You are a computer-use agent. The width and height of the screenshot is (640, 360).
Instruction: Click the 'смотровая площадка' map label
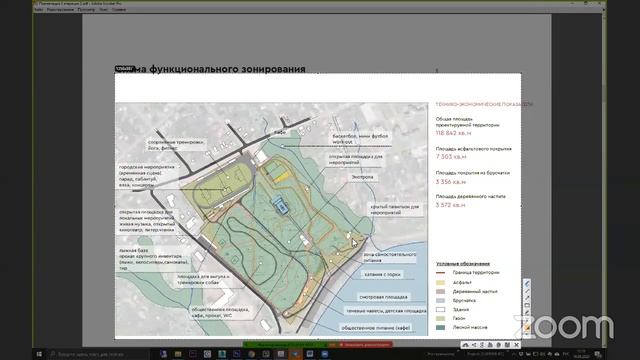pyautogui.click(x=383, y=297)
